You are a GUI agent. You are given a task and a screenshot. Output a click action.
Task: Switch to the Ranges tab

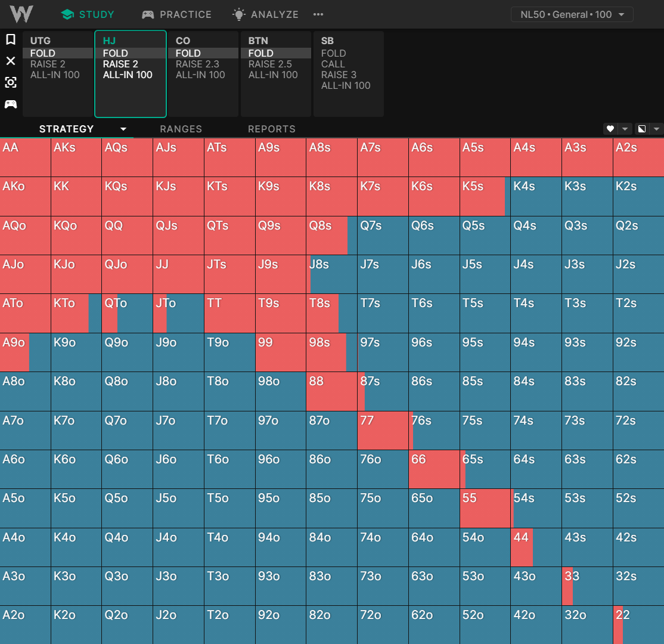(x=181, y=129)
